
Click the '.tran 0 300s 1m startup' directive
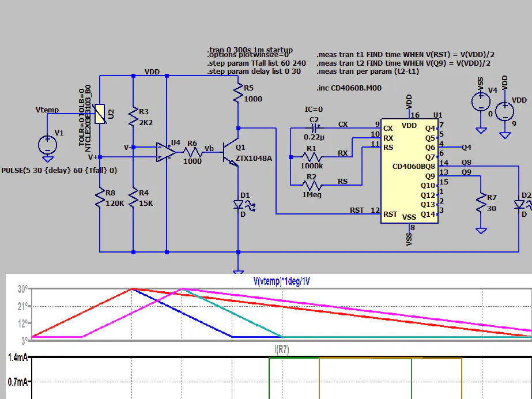coord(250,50)
